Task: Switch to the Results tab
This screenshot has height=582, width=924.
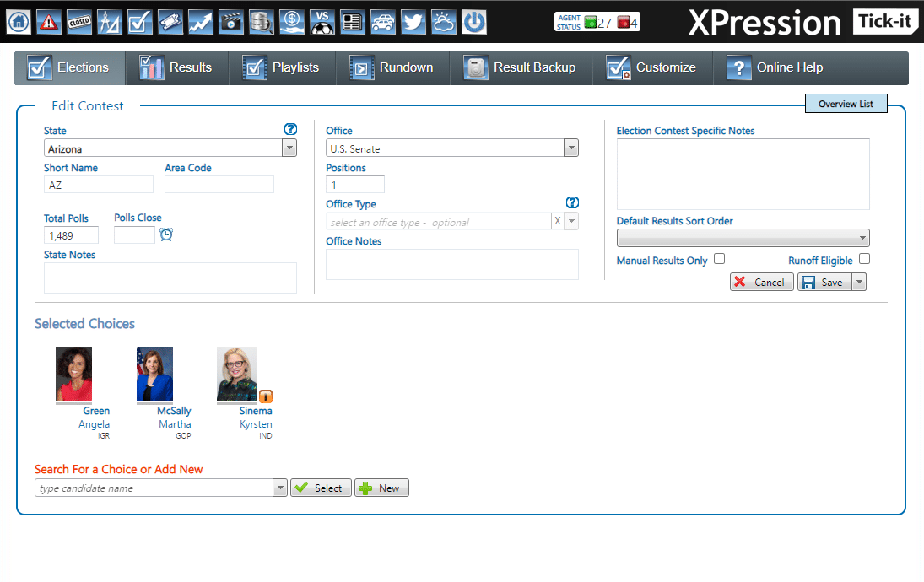Action: (176, 67)
